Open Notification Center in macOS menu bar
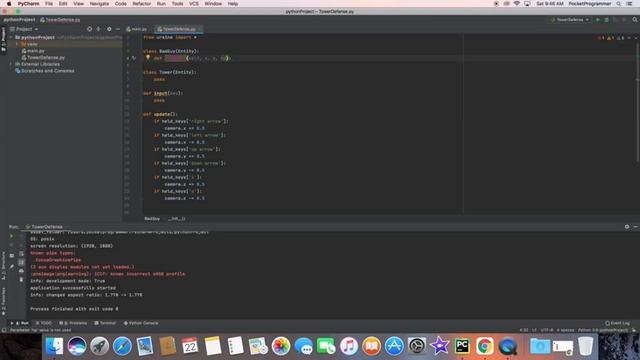 point(629,4)
